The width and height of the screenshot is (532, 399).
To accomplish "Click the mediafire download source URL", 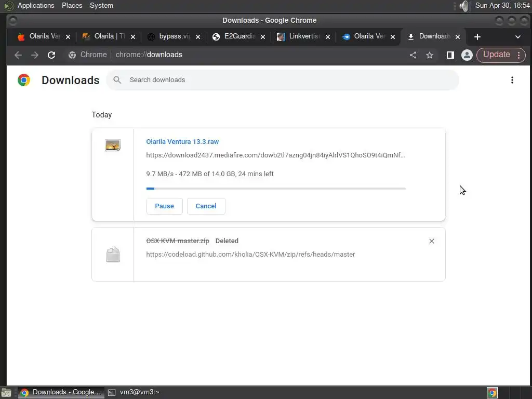I will (275, 155).
